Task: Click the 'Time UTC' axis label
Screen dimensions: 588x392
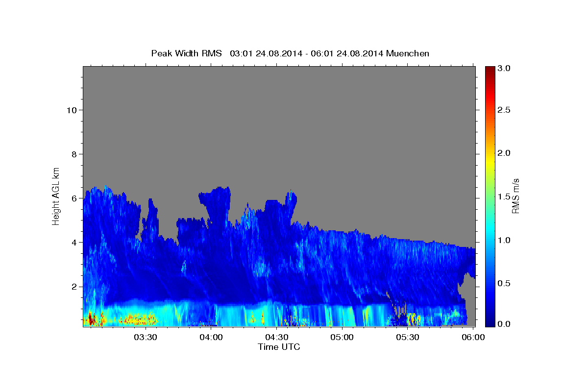Action: [279, 347]
